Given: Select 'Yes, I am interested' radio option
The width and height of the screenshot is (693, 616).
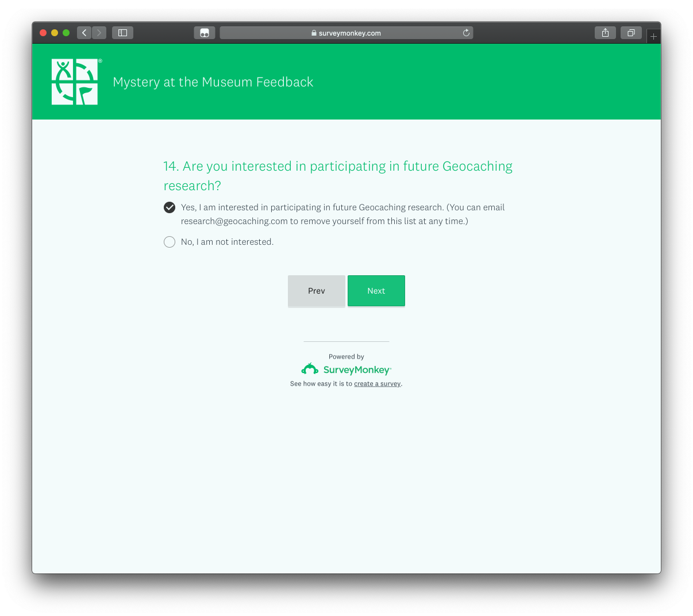Looking at the screenshot, I should [x=170, y=207].
